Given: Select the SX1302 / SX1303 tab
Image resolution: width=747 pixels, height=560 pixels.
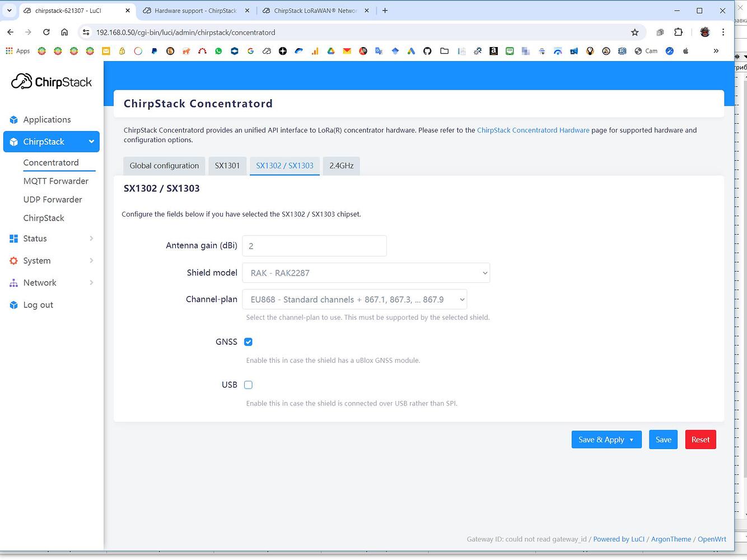Looking at the screenshot, I should [x=284, y=166].
